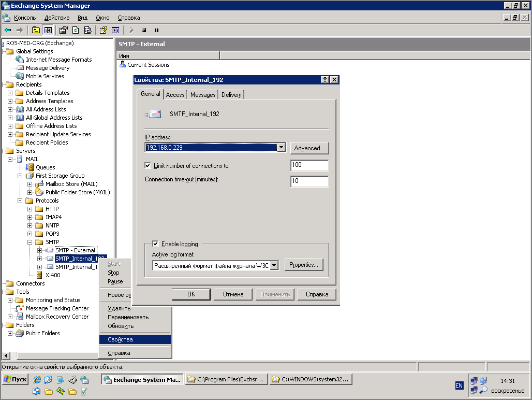
Task: Click the Export list toolbar icon
Action: click(88, 30)
